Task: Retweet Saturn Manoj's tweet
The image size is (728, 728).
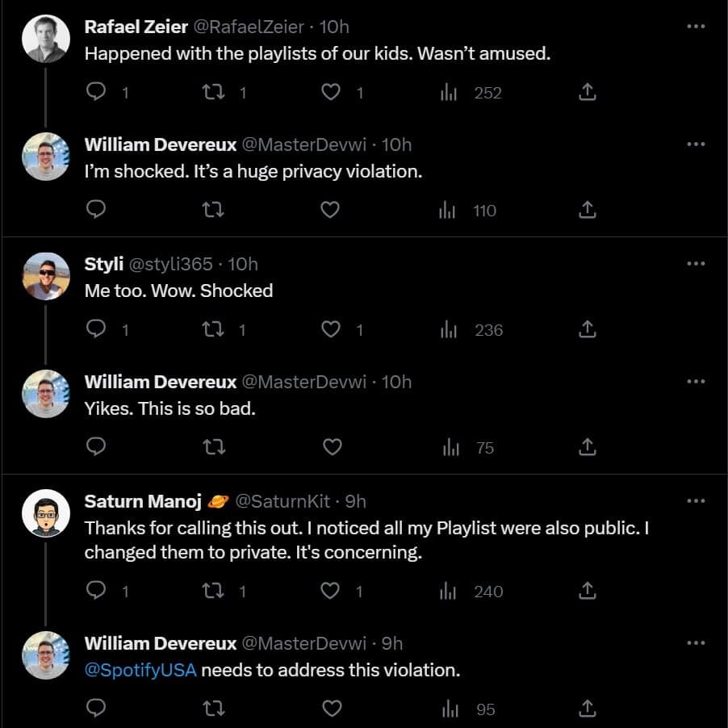Action: [214, 592]
